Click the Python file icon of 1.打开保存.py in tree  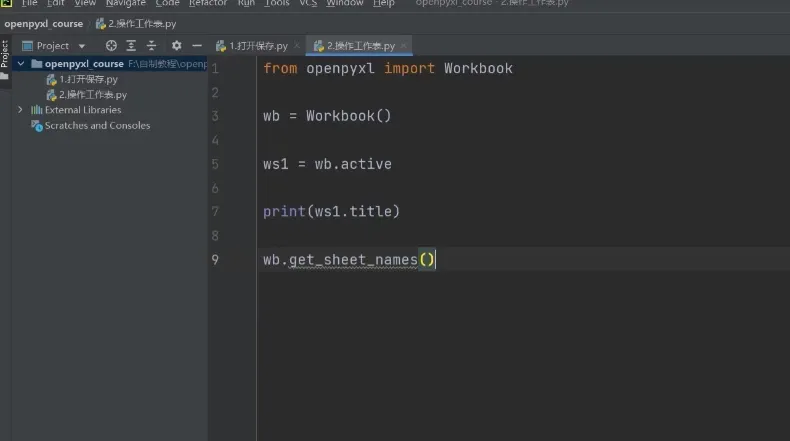51,80
